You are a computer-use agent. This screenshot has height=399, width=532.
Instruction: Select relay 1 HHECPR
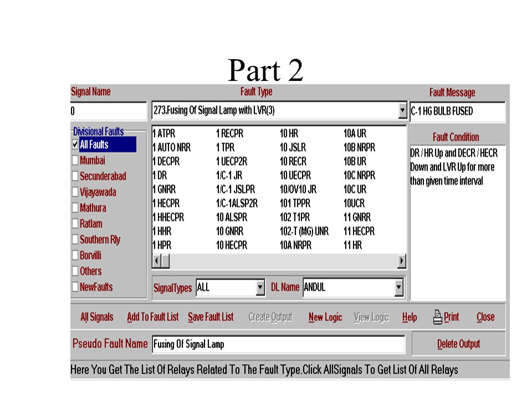168,217
